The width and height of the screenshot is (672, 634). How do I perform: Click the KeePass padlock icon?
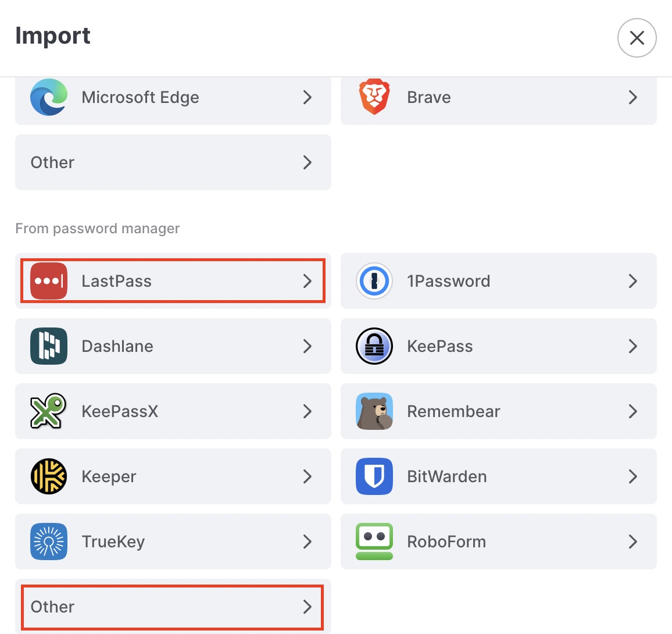coord(374,346)
